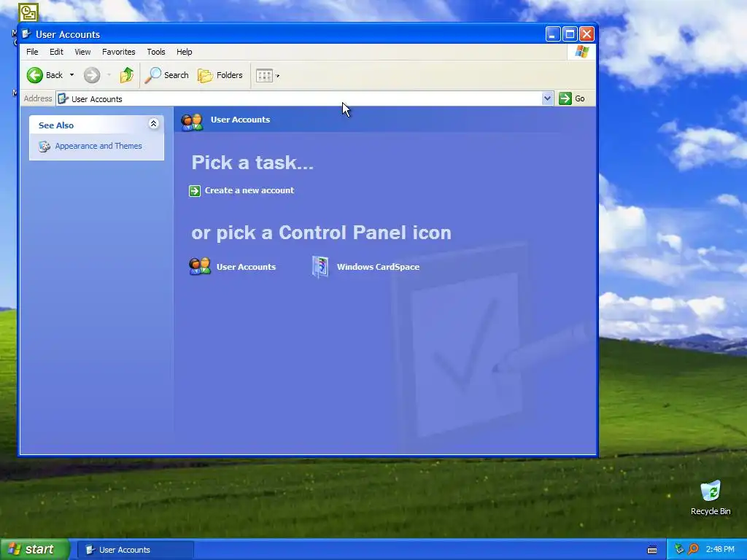The width and height of the screenshot is (747, 560).
Task: Open the Edit menu
Action: point(56,52)
